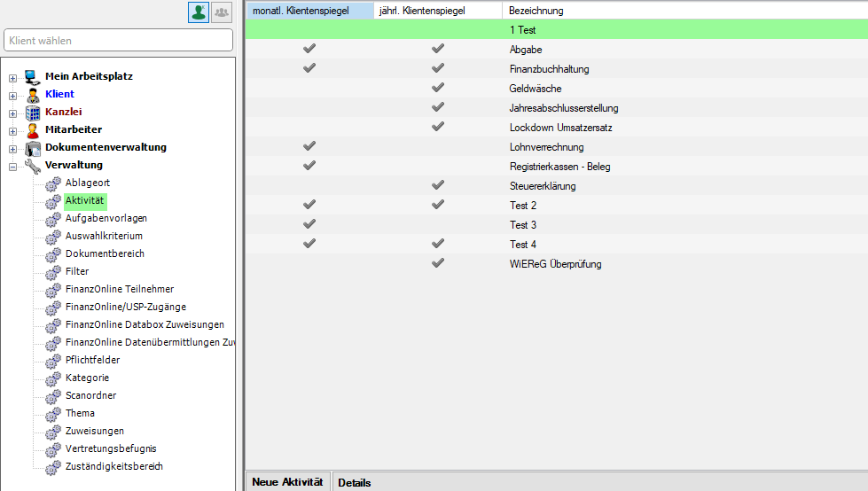Screen dimensions: 868x491
Task: Expand the Mitarbeiter tree node
Action: (x=13, y=130)
